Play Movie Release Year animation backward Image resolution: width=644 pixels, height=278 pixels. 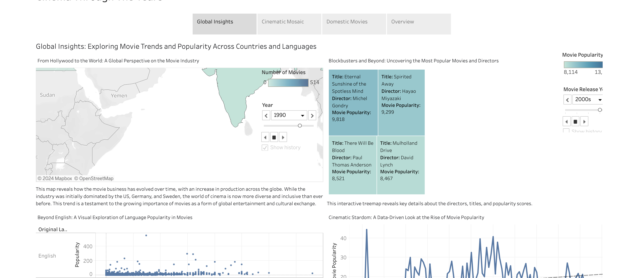[x=566, y=122]
